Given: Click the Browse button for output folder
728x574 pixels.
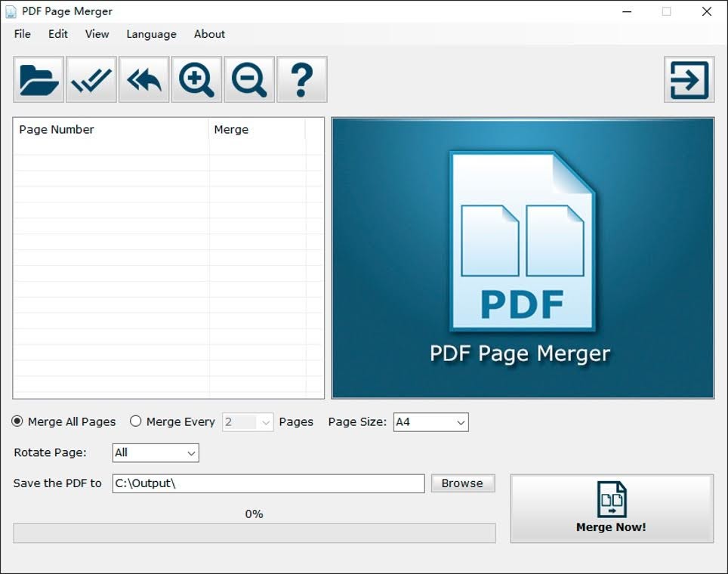Looking at the screenshot, I should click(462, 483).
